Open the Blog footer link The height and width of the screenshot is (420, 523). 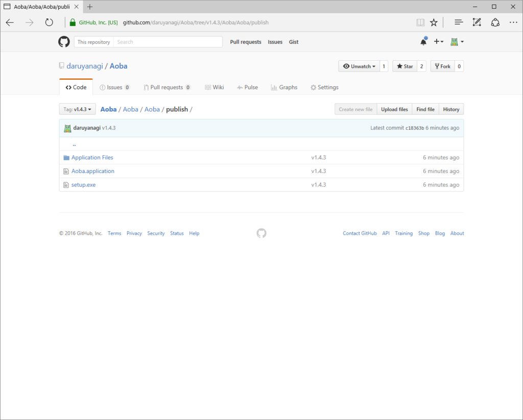(440, 233)
